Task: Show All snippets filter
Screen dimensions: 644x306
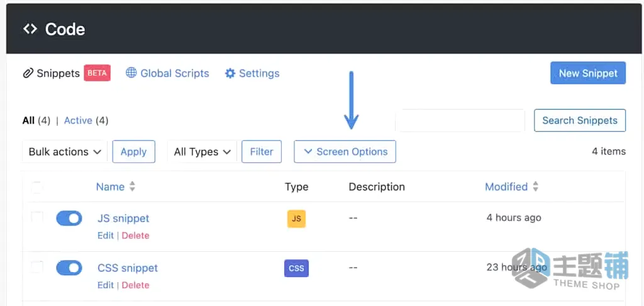Action: click(28, 120)
